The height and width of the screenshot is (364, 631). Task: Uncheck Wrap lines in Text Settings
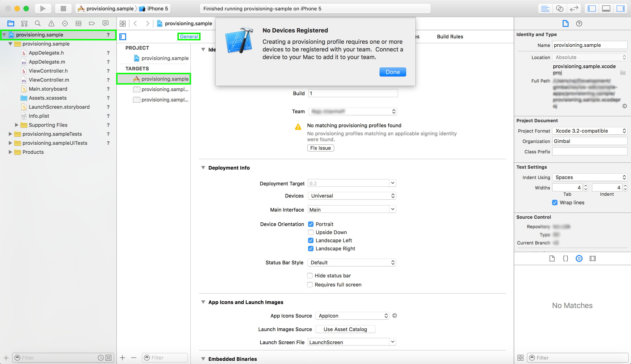pyautogui.click(x=555, y=203)
